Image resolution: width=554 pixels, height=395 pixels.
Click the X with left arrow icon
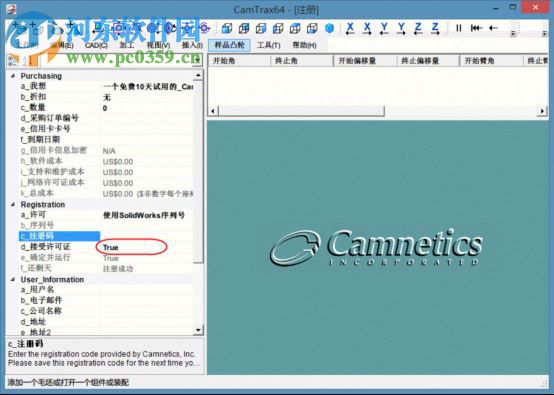350,28
